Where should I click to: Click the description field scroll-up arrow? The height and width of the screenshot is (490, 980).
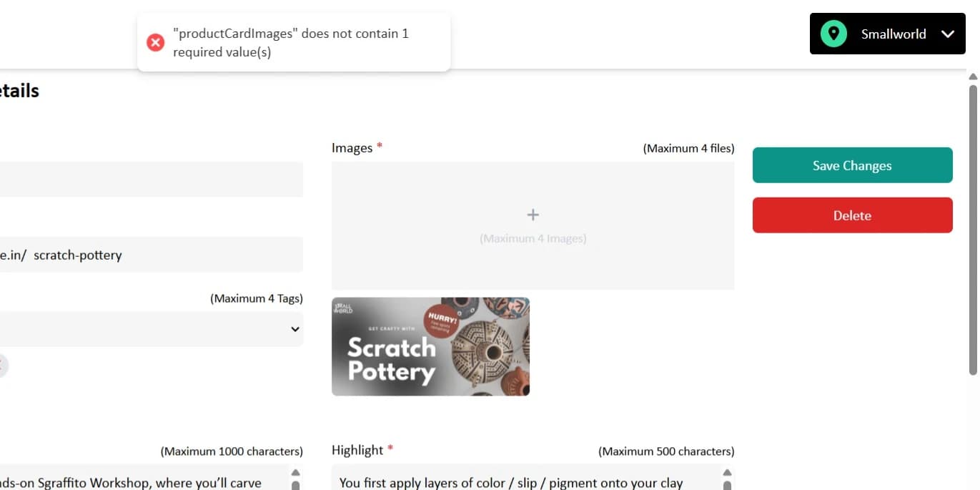tap(295, 472)
